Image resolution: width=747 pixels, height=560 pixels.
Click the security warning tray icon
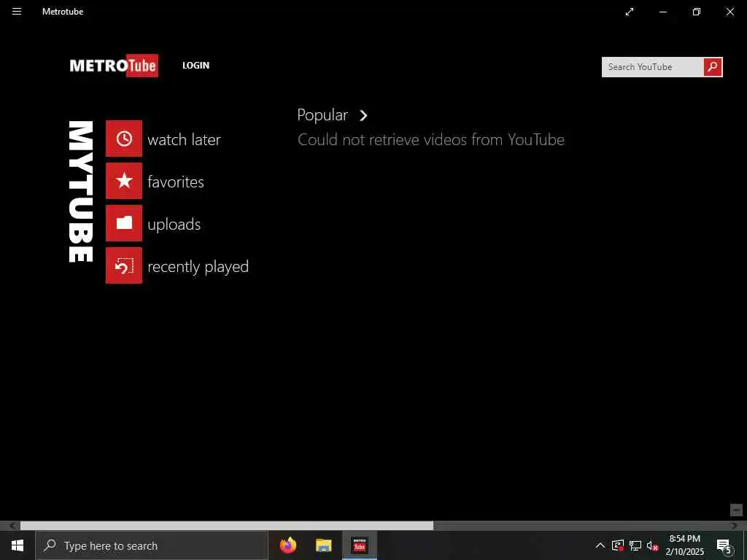[x=617, y=545]
